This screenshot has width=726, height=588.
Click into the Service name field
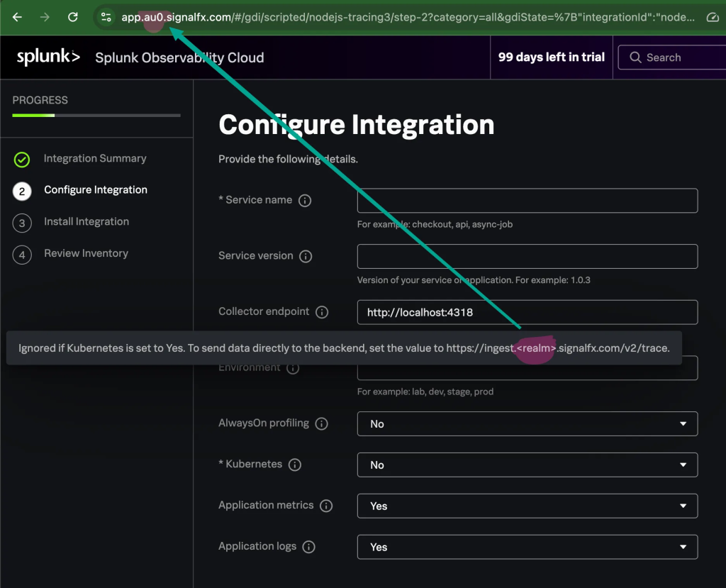(x=527, y=201)
